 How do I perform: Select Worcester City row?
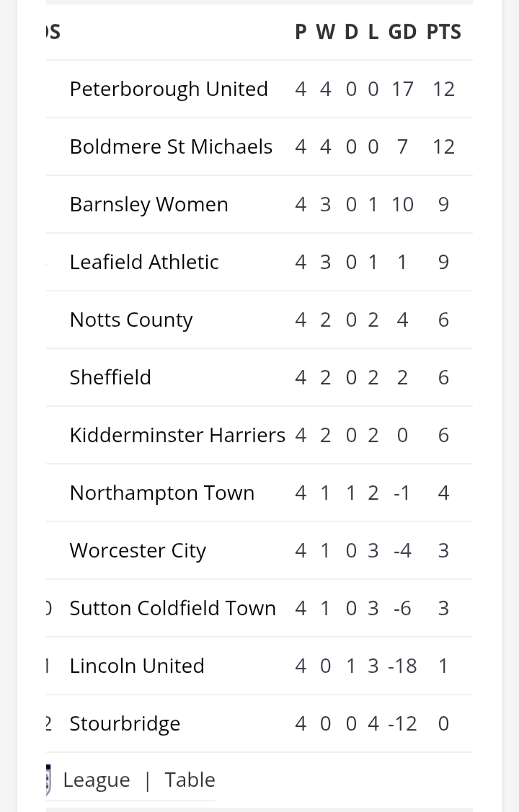(x=138, y=550)
